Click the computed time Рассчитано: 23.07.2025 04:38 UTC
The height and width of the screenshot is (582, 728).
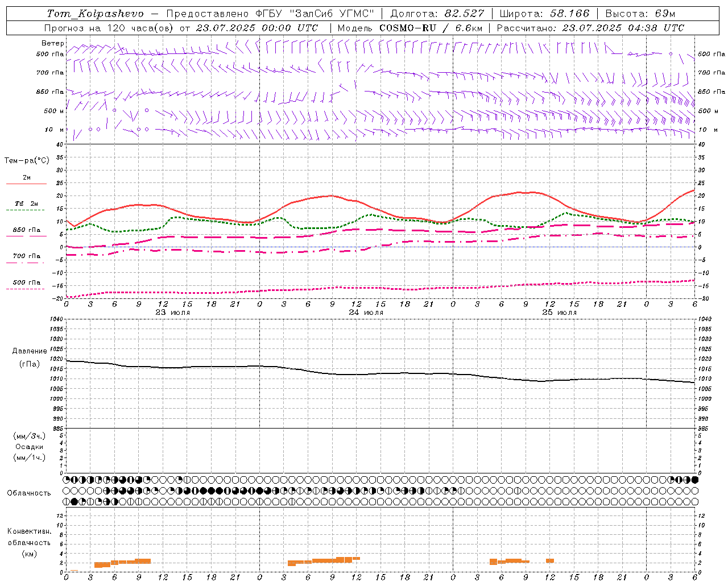[x=590, y=28]
